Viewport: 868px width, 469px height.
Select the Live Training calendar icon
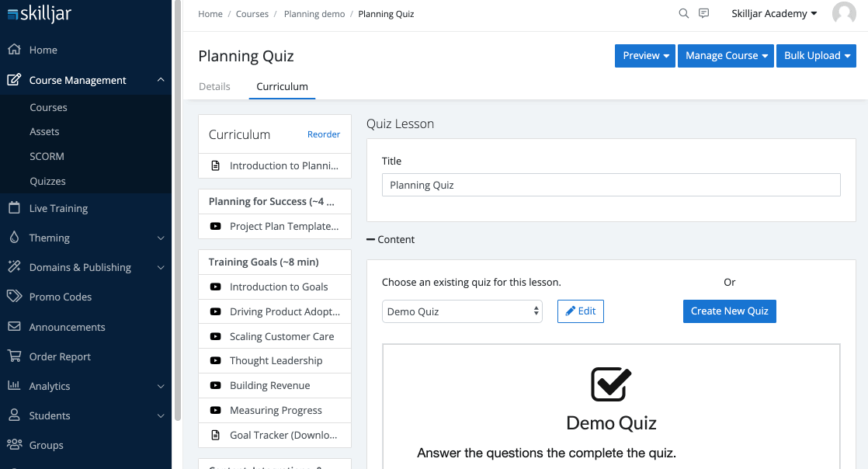[x=15, y=207]
